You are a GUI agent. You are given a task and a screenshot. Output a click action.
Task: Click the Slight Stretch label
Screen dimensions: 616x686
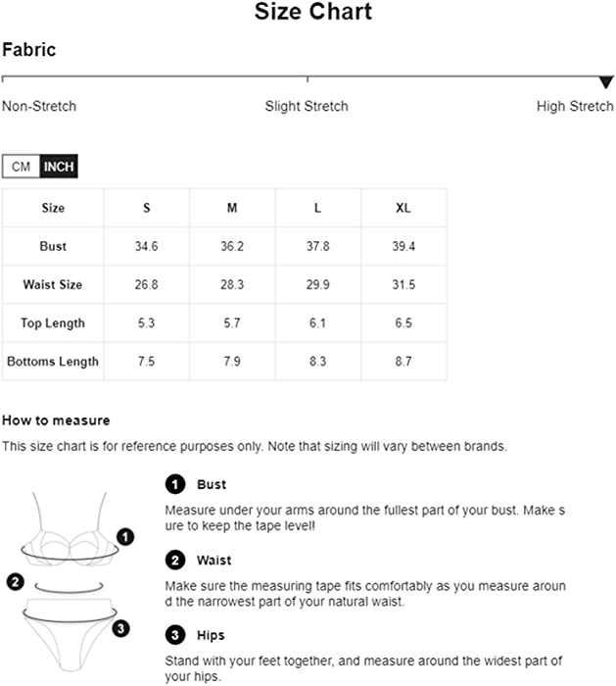[x=307, y=106]
